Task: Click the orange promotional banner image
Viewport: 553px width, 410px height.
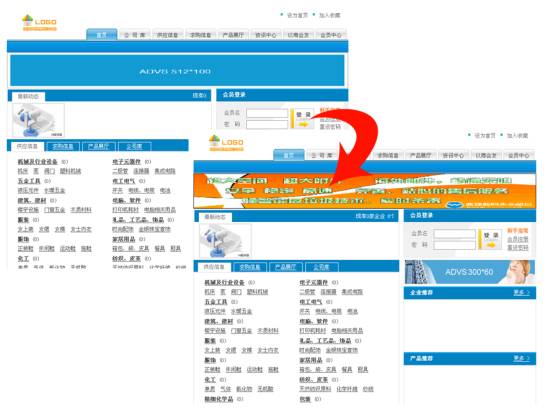Action: pyautogui.click(x=365, y=190)
